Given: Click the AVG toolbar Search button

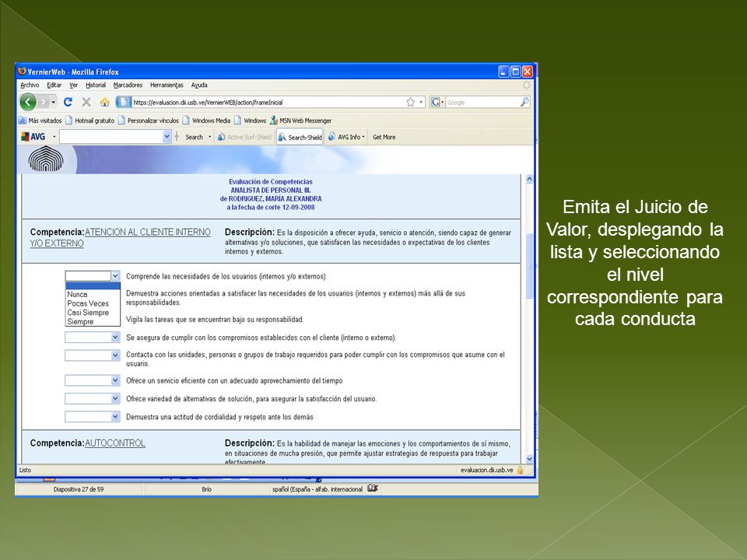Looking at the screenshot, I should coord(194,137).
